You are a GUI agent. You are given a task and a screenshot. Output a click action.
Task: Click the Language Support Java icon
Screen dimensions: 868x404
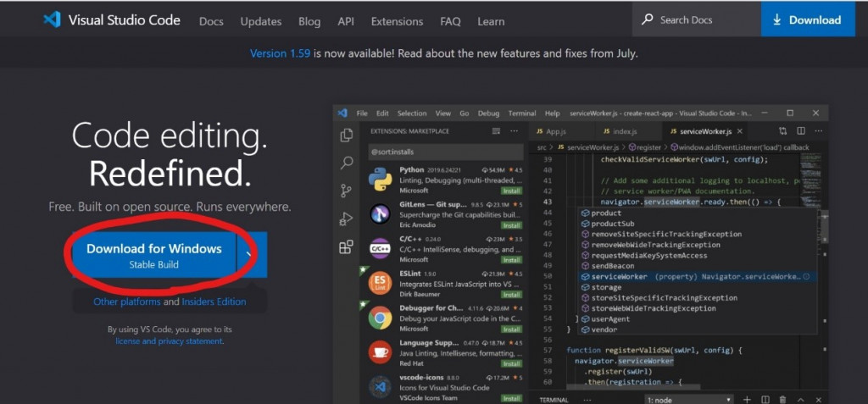pos(381,352)
